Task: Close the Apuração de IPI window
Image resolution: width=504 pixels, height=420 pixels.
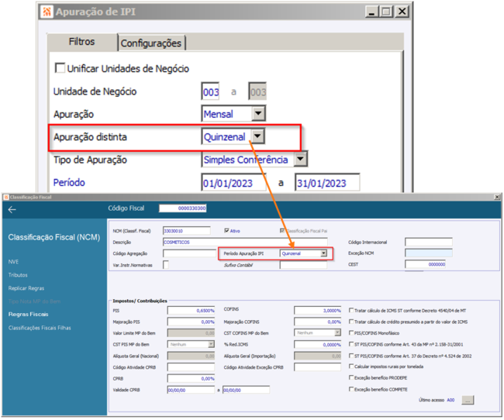Action: tap(402, 12)
